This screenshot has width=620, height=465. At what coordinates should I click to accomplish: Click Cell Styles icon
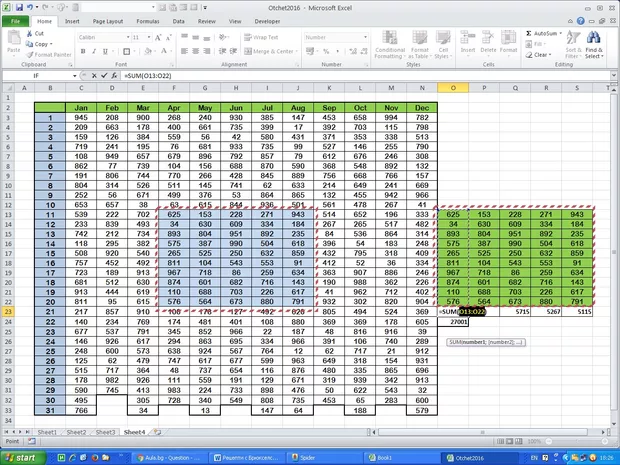tap(443, 38)
